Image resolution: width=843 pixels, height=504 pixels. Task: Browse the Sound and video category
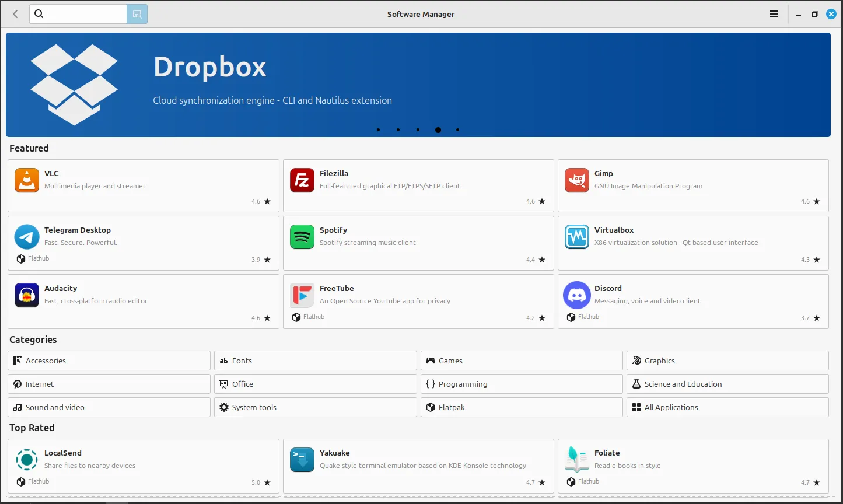pos(109,407)
